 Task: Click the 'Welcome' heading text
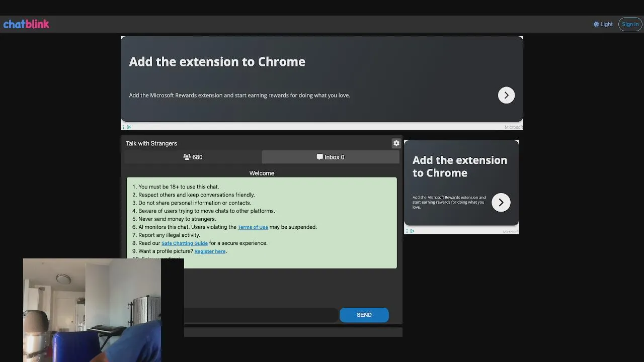[262, 173]
